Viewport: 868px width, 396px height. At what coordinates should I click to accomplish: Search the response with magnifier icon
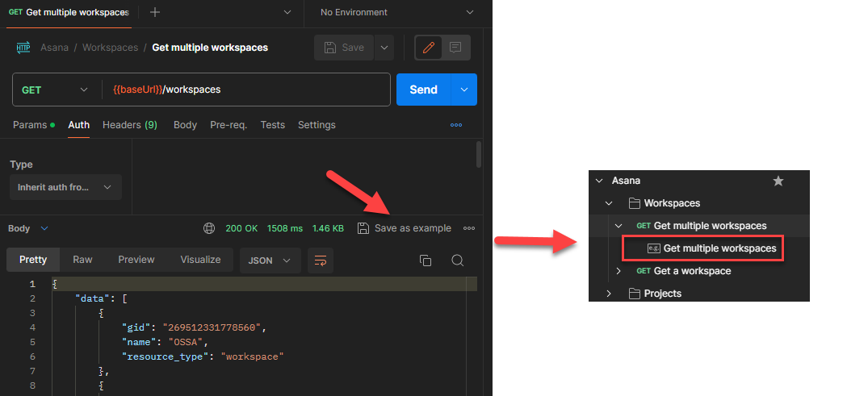click(x=457, y=260)
